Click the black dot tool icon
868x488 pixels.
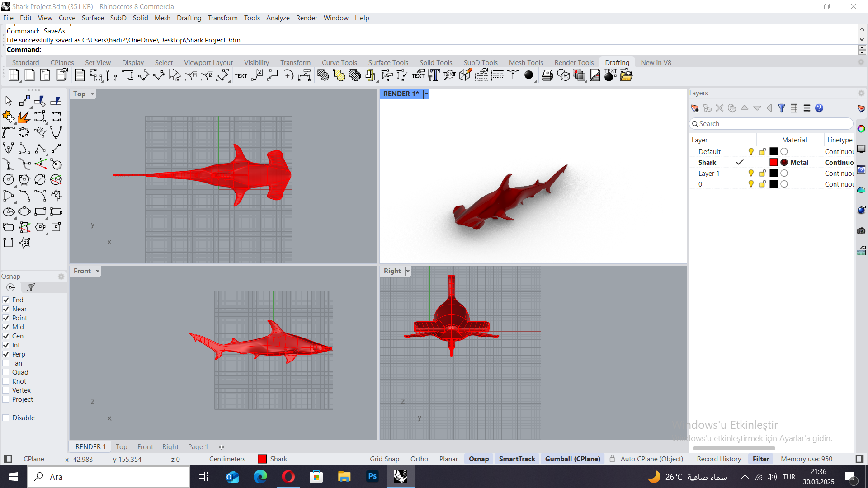coord(528,75)
